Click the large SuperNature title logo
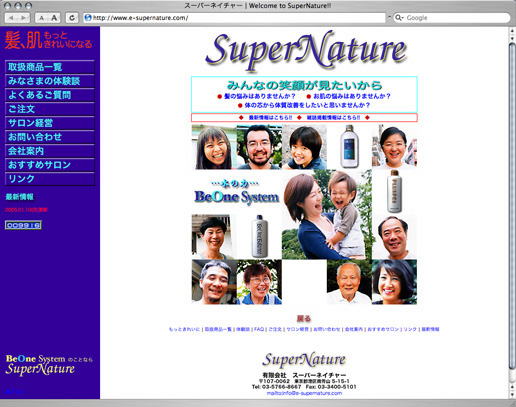 tap(306, 51)
